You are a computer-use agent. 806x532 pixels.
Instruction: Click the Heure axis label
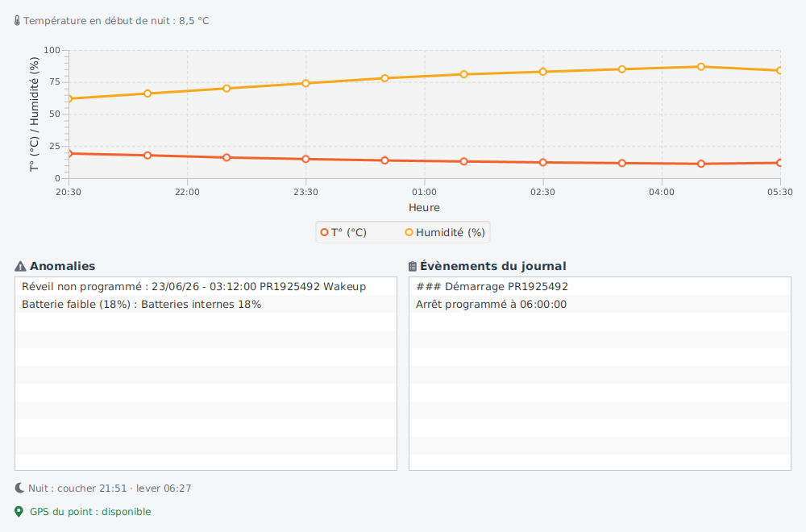pyautogui.click(x=424, y=208)
